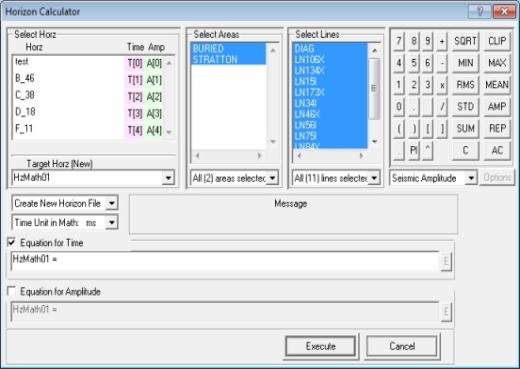Click the number 9 key
This screenshot has height=369, width=520.
[x=427, y=41]
